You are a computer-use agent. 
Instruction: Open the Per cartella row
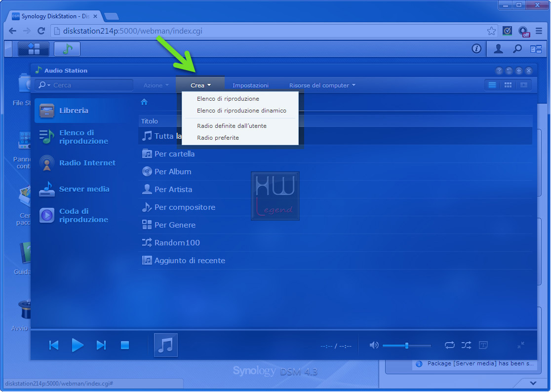point(335,154)
